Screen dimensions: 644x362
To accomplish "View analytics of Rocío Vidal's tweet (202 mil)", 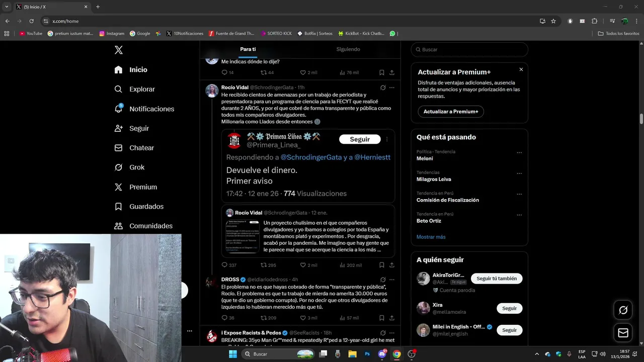I will pos(351,265).
